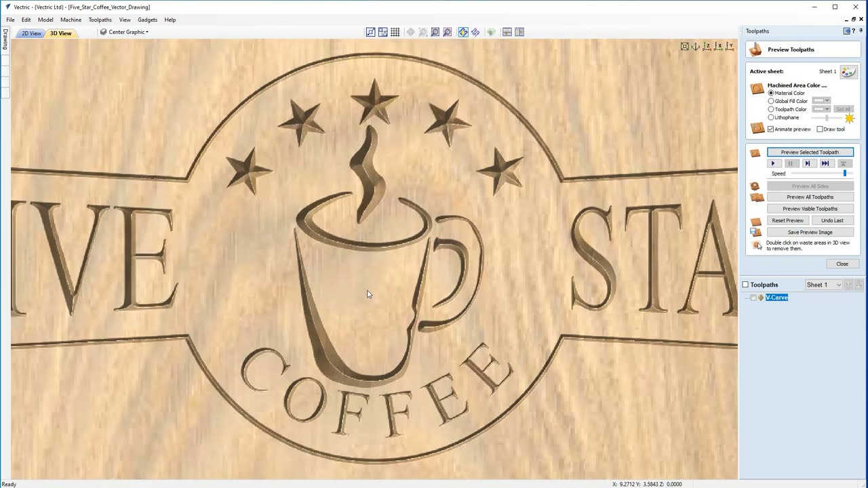Click the Lithophane brightness slider
Viewport: 868px width, 488px height.
tap(827, 118)
